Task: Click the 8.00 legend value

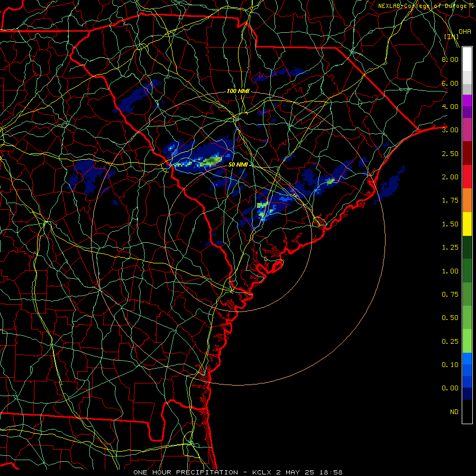Action: (x=450, y=59)
